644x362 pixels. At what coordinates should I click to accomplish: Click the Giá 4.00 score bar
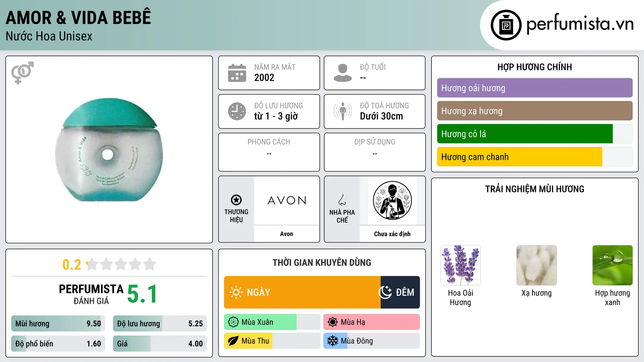point(160,344)
